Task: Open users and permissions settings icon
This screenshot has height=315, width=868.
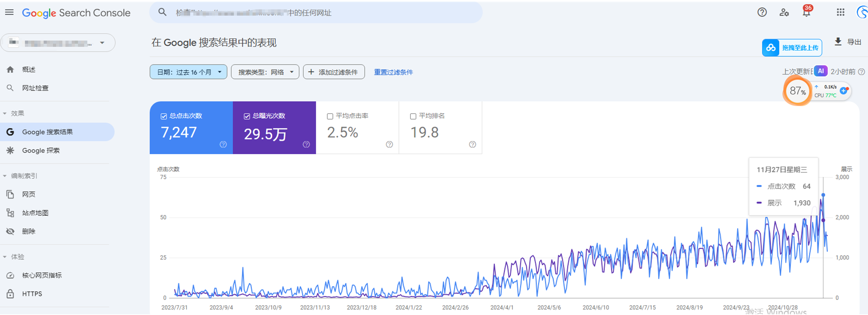Action: pyautogui.click(x=784, y=12)
